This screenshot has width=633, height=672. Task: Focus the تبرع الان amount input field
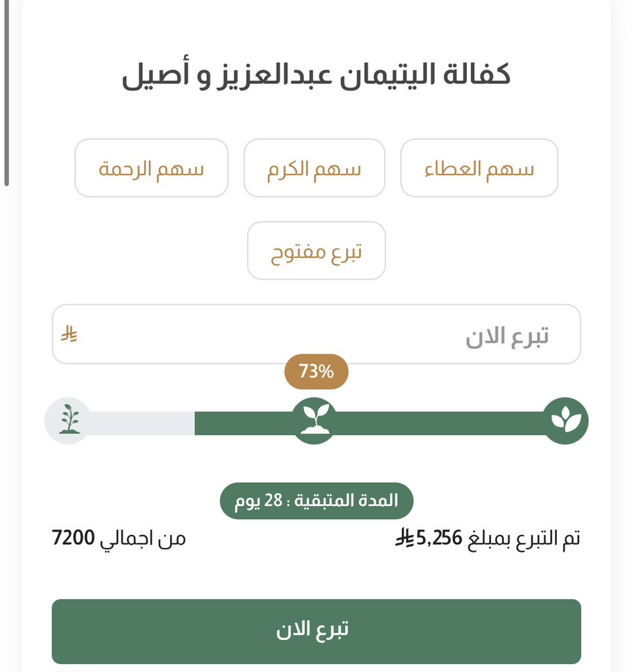[316, 334]
